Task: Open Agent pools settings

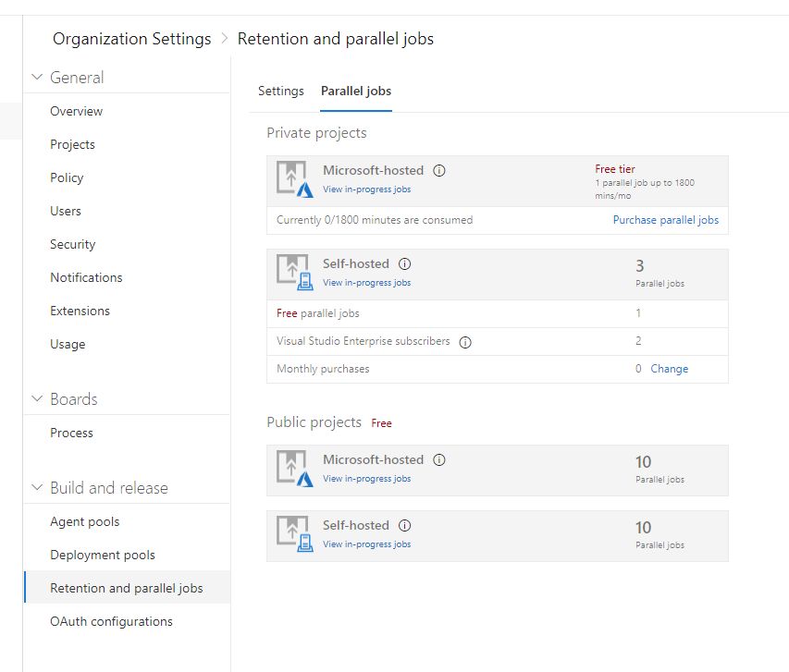Action: [x=84, y=521]
